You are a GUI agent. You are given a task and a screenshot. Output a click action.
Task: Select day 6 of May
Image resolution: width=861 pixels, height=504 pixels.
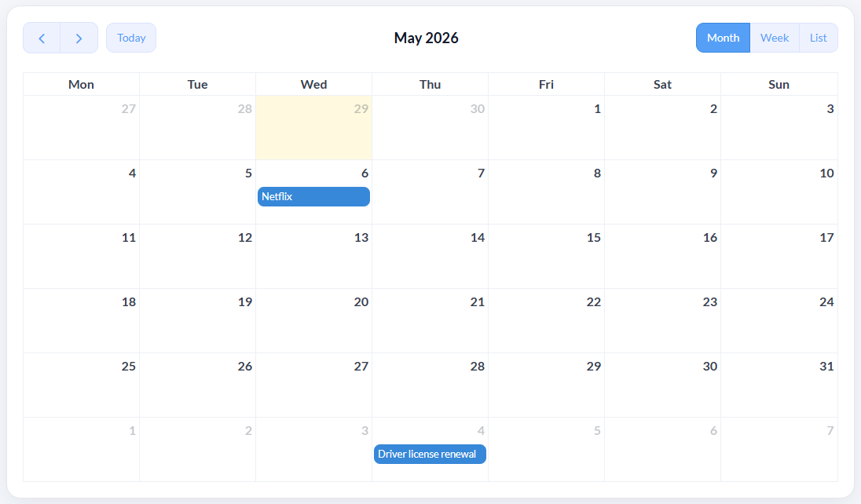click(313, 192)
